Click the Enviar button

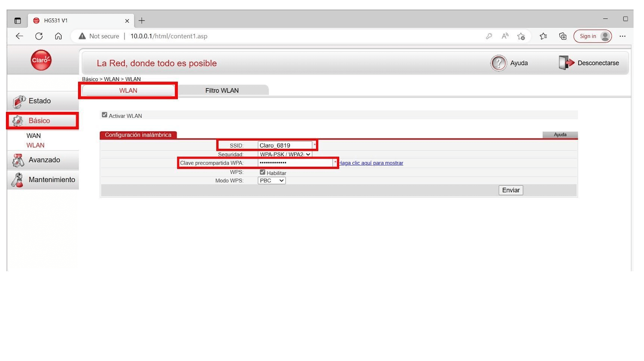[510, 190]
